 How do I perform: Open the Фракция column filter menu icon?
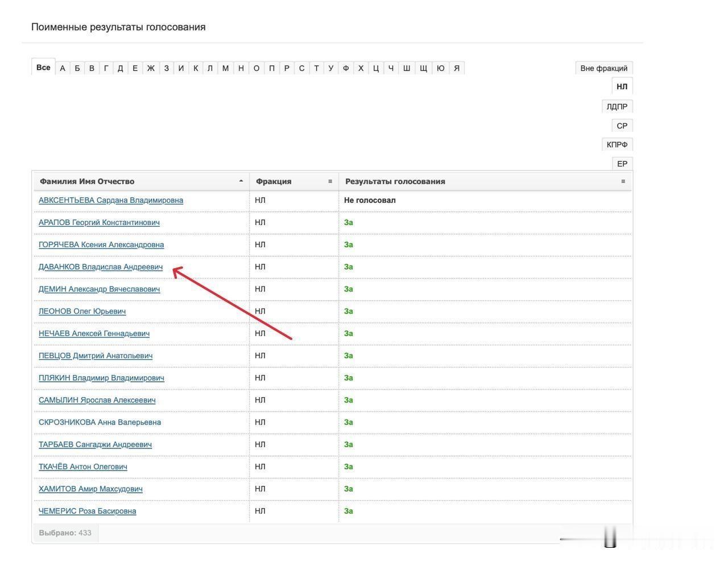(x=330, y=181)
